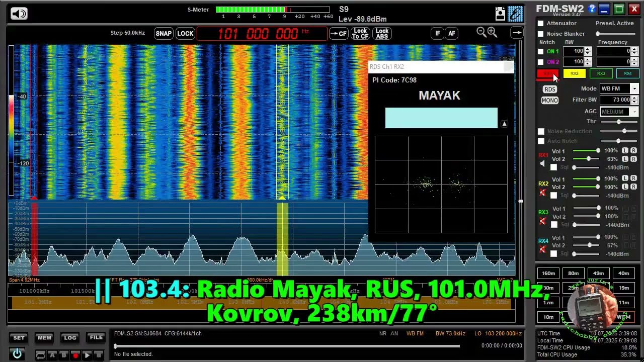Screen dimensions: 644x362
Task: Click the right arrow to shift the spectrum
Action: click(x=517, y=33)
